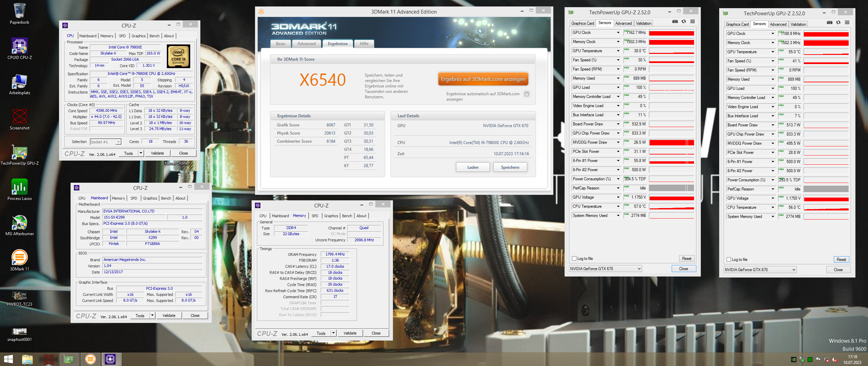Viewport: 868px width, 366px height.
Task: Open 3DMark 11 desktop shortcut
Action: (19, 260)
